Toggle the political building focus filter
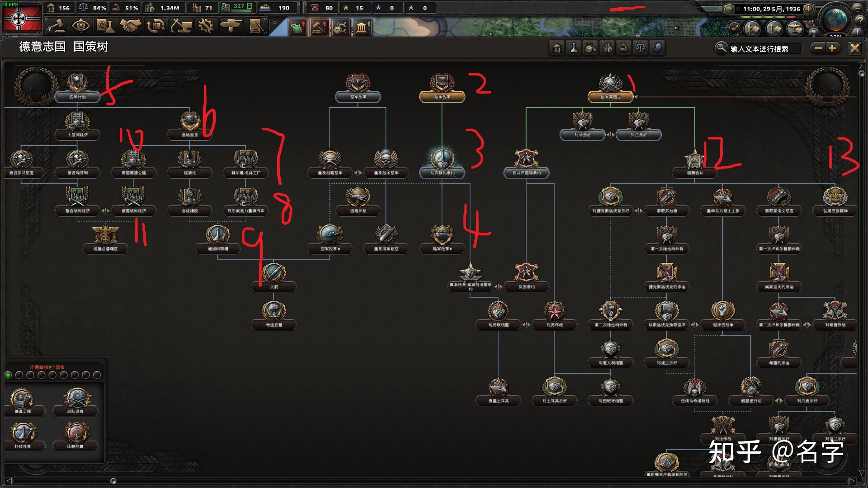The height and width of the screenshot is (488, 868). [557, 48]
